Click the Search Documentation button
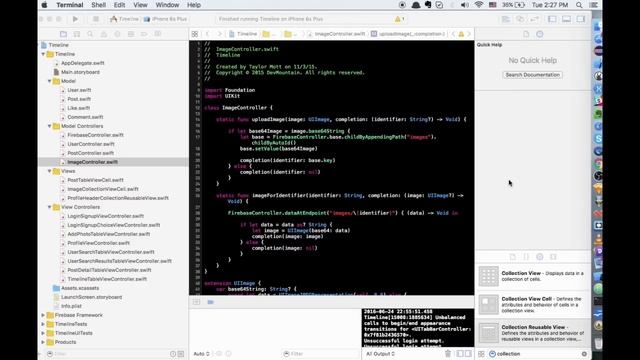 [532, 75]
